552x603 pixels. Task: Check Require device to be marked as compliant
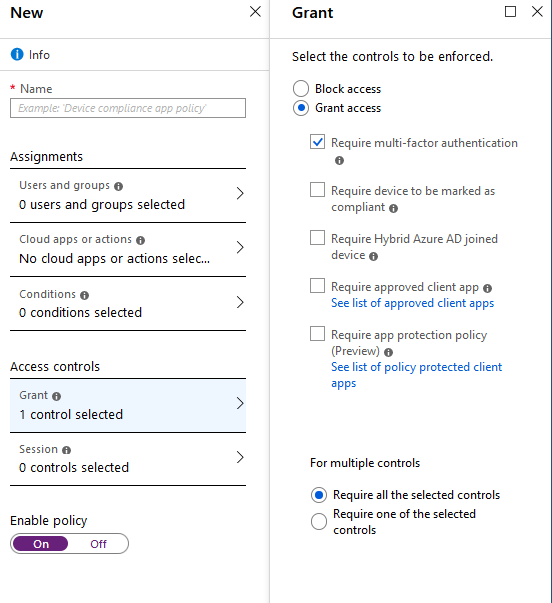317,190
